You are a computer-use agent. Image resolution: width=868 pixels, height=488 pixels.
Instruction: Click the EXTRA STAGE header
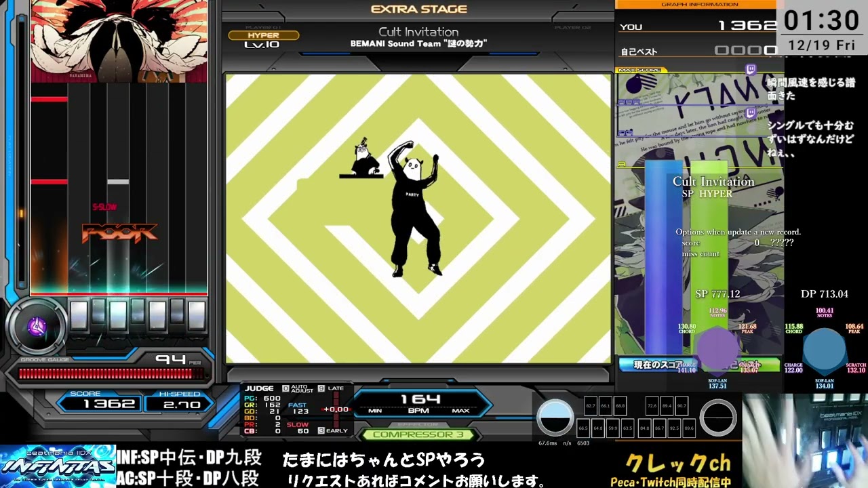pyautogui.click(x=418, y=9)
